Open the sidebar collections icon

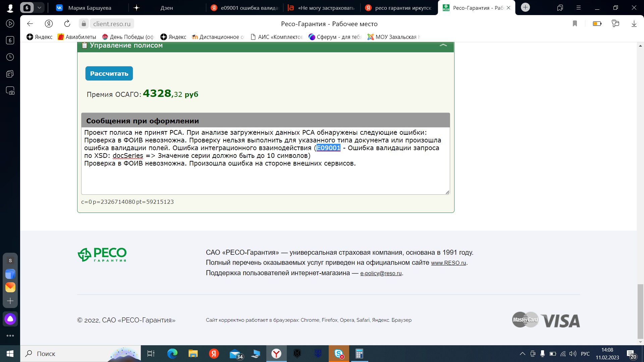pos(10,74)
